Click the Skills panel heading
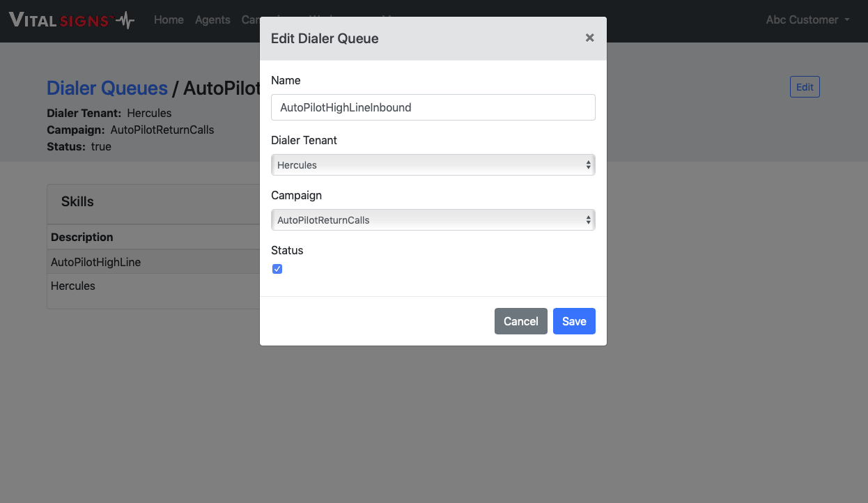The image size is (868, 503). click(x=77, y=202)
